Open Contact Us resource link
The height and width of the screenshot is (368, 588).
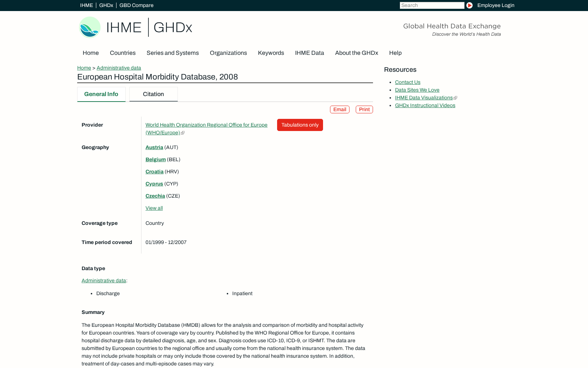click(408, 82)
